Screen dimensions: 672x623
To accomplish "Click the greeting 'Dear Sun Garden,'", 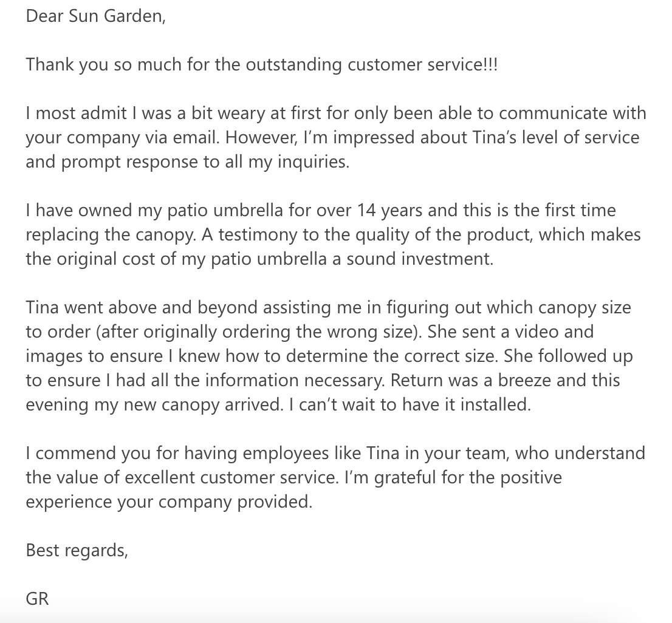I will click(95, 17).
